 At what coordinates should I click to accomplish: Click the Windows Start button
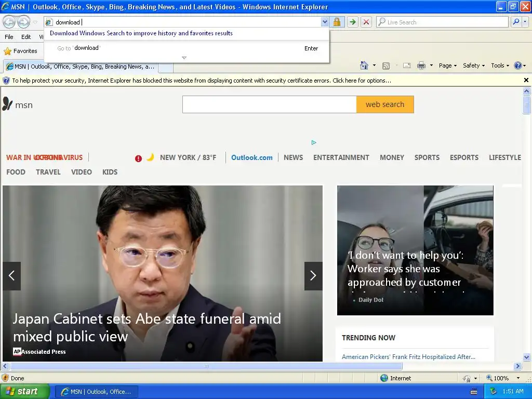coord(25,392)
